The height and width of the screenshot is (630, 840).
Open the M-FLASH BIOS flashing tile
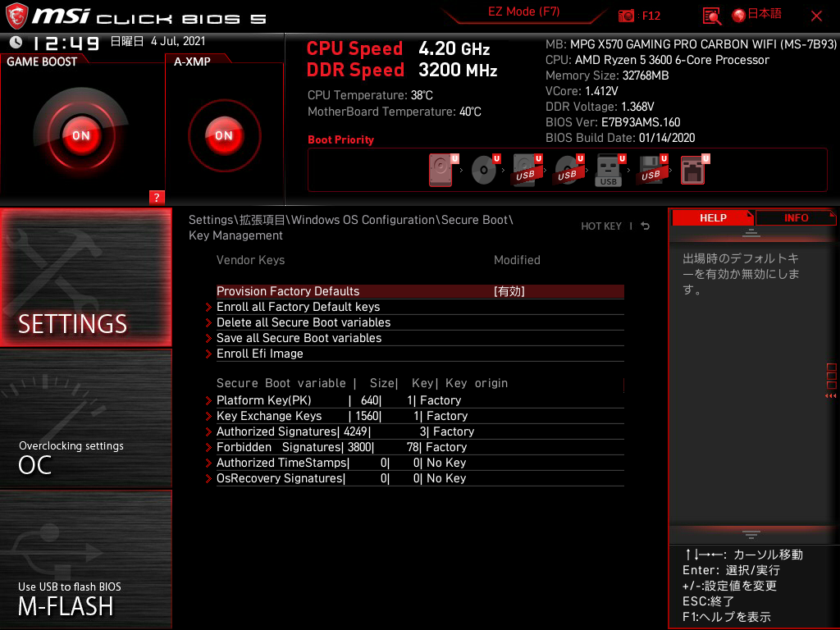85,559
